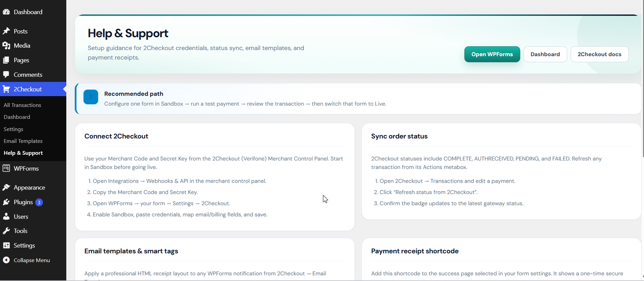This screenshot has height=281, width=644.
Task: Click the Plugins update count badge
Action: [x=39, y=202]
